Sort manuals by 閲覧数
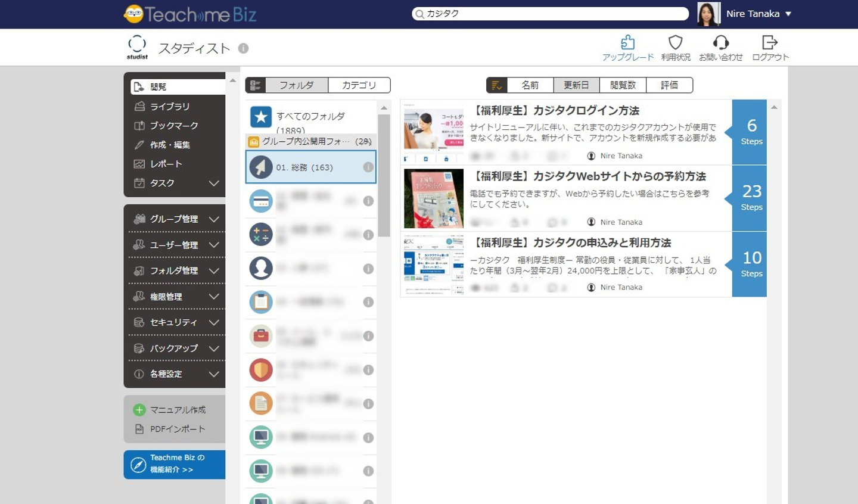This screenshot has height=504, width=858. pyautogui.click(x=623, y=85)
